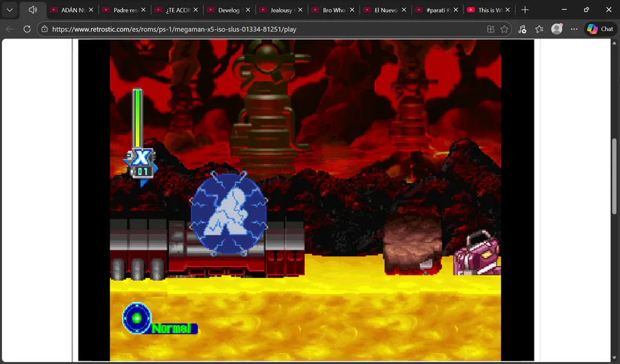Screen dimensions: 620x364
Task: Add this page to favorites with the star
Action: (x=504, y=29)
